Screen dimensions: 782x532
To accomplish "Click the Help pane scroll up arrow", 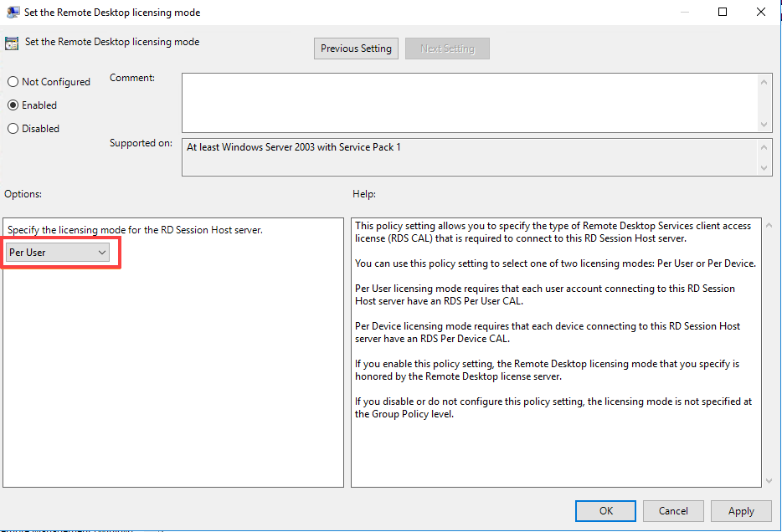I will pos(769,226).
